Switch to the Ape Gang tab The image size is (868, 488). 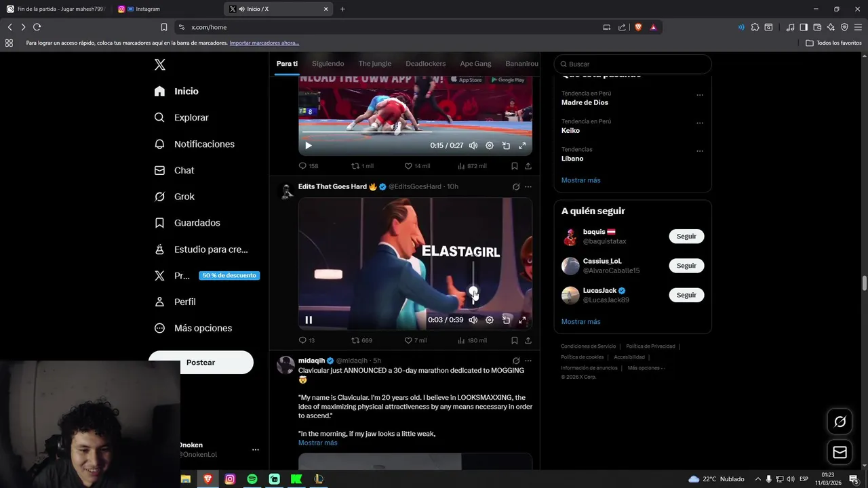click(475, 64)
